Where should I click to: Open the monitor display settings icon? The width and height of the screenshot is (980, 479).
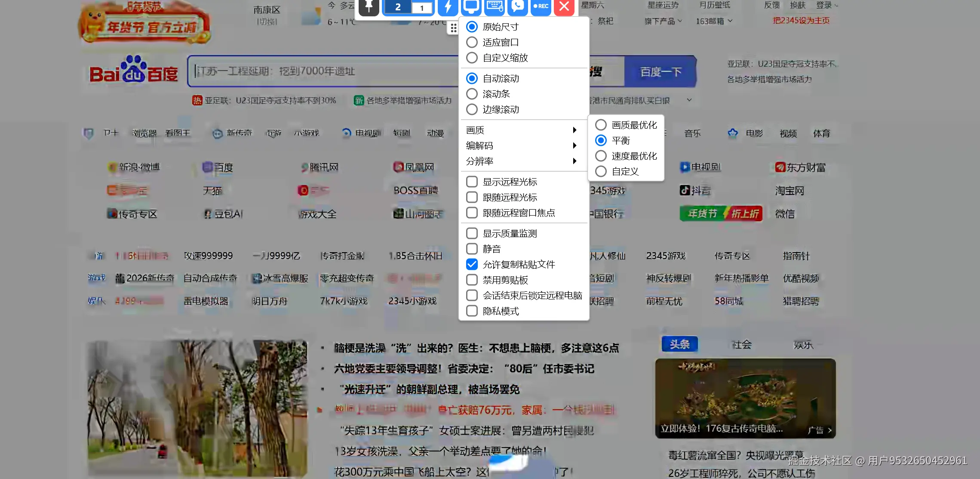coord(471,6)
